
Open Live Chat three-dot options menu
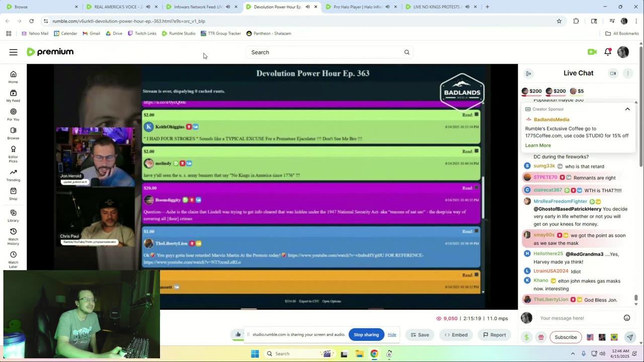(627, 73)
